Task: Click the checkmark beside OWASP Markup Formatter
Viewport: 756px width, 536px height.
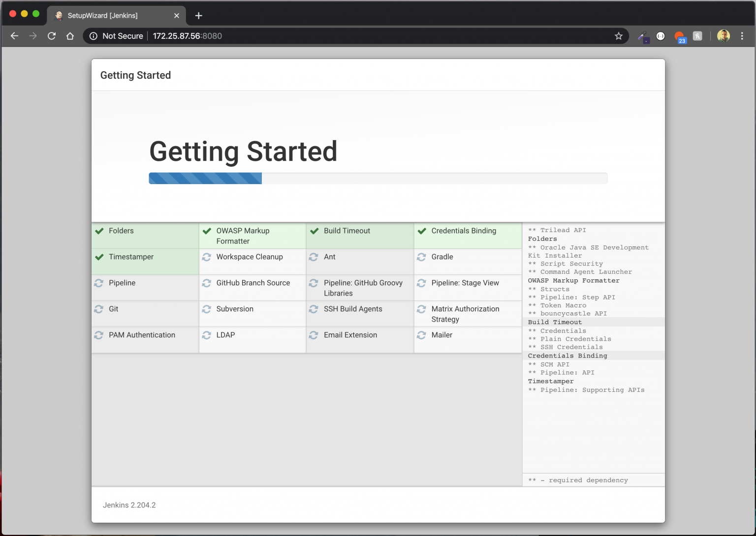Action: coord(207,231)
